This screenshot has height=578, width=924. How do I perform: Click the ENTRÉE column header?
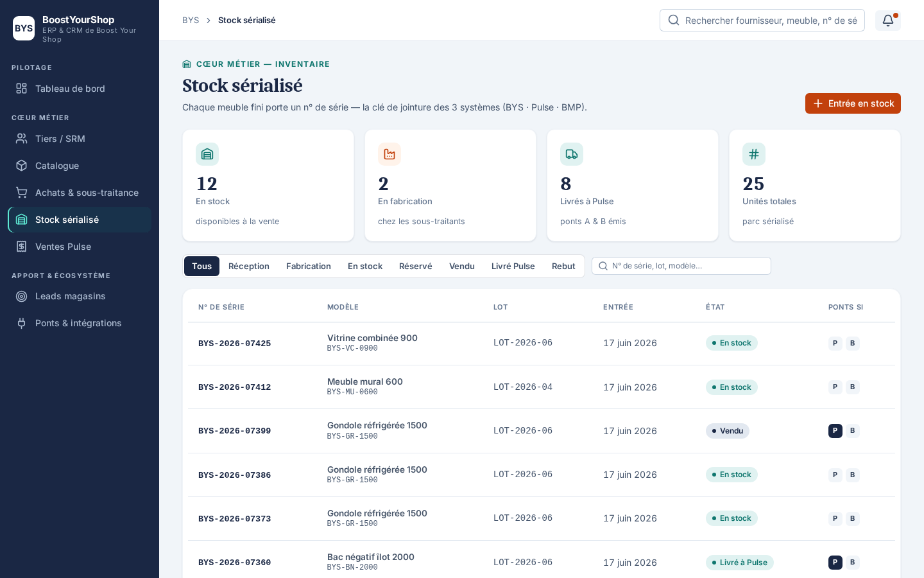point(618,307)
